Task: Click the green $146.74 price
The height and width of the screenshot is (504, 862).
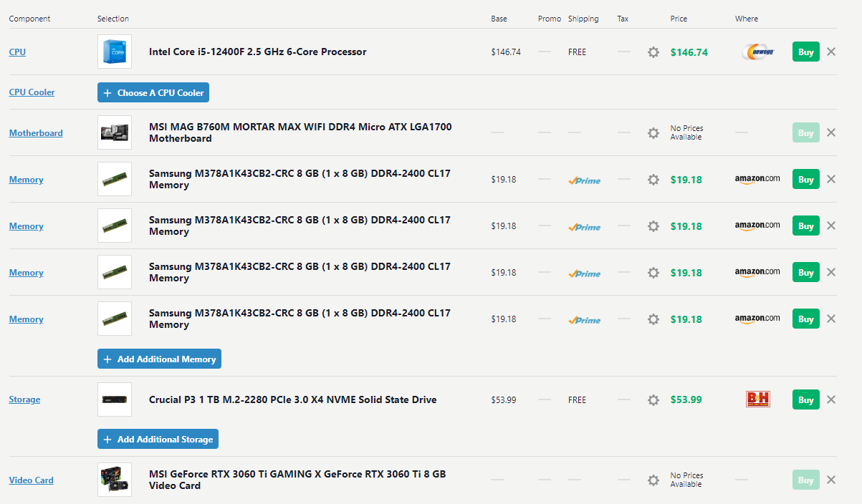Action: pyautogui.click(x=689, y=52)
